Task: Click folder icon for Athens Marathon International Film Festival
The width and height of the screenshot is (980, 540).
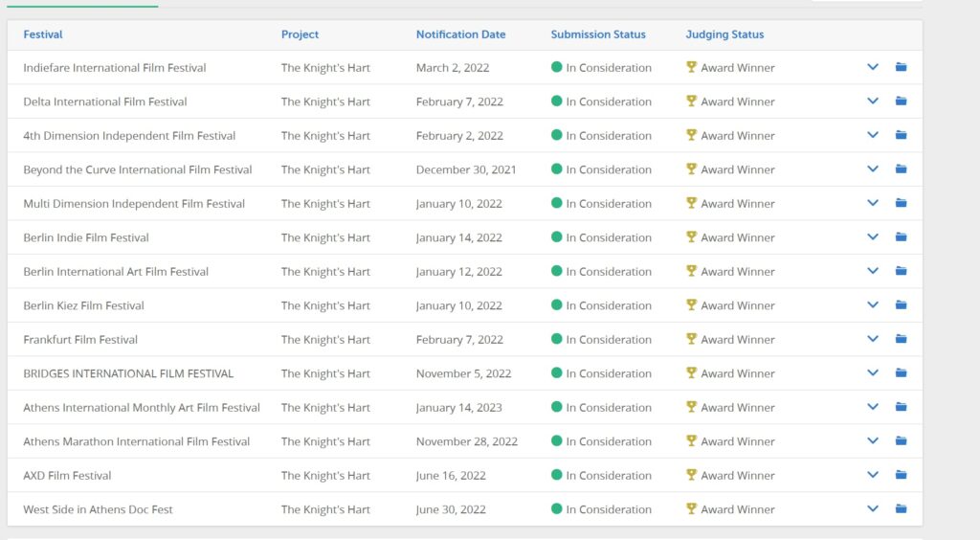Action: pyautogui.click(x=901, y=440)
